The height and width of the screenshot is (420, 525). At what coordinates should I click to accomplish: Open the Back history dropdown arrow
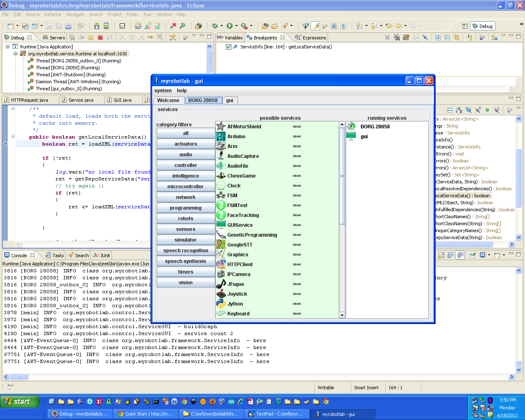click(405, 26)
